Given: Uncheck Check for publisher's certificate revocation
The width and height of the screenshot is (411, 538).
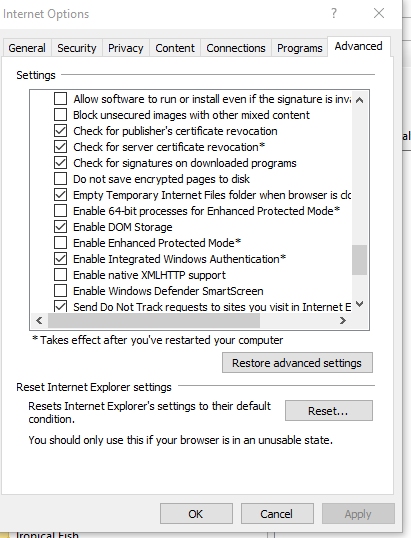Looking at the screenshot, I should (x=61, y=131).
